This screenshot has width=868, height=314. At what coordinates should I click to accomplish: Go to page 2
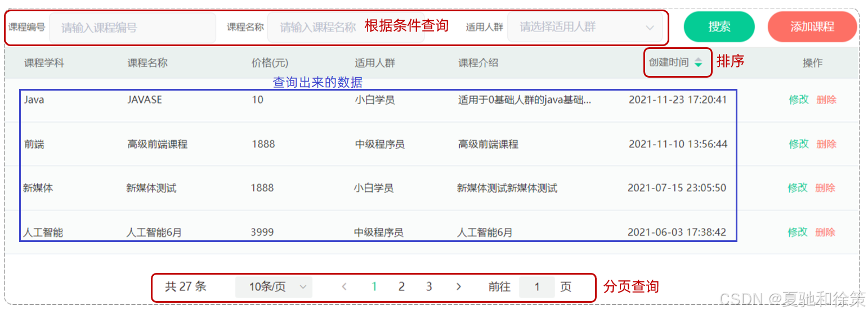click(401, 287)
